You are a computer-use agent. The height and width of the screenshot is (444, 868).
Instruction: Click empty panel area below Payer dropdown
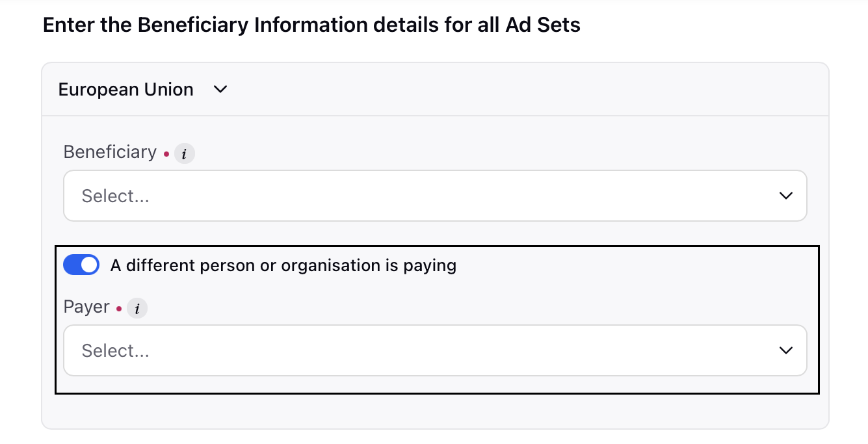tap(435, 410)
